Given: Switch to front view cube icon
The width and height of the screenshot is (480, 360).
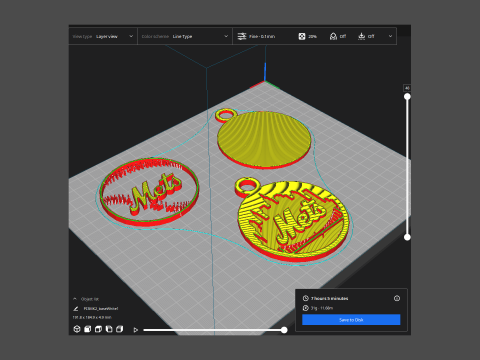Looking at the screenshot, I should point(88,329).
